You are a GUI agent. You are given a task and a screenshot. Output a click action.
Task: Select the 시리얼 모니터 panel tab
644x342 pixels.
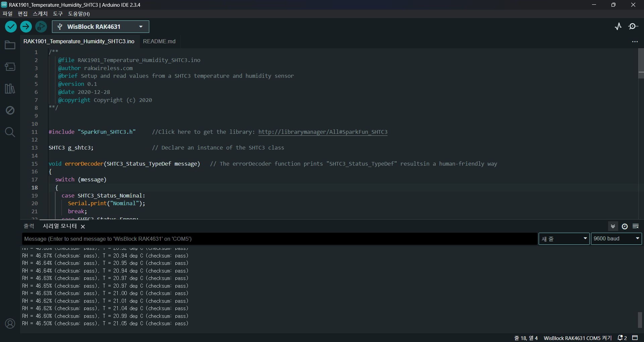point(60,226)
